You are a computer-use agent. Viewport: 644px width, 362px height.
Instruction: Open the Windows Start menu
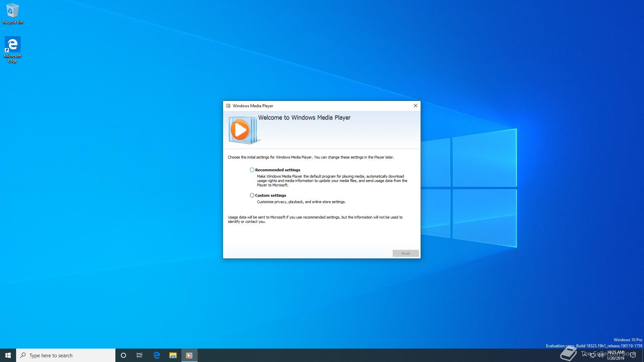click(8, 355)
